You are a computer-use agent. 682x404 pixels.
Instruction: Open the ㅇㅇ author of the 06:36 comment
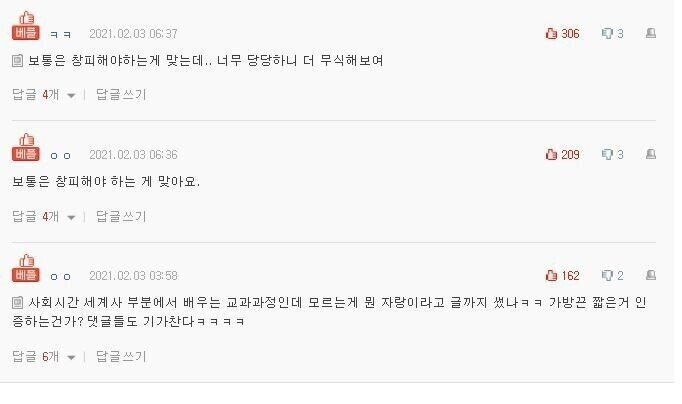point(60,156)
